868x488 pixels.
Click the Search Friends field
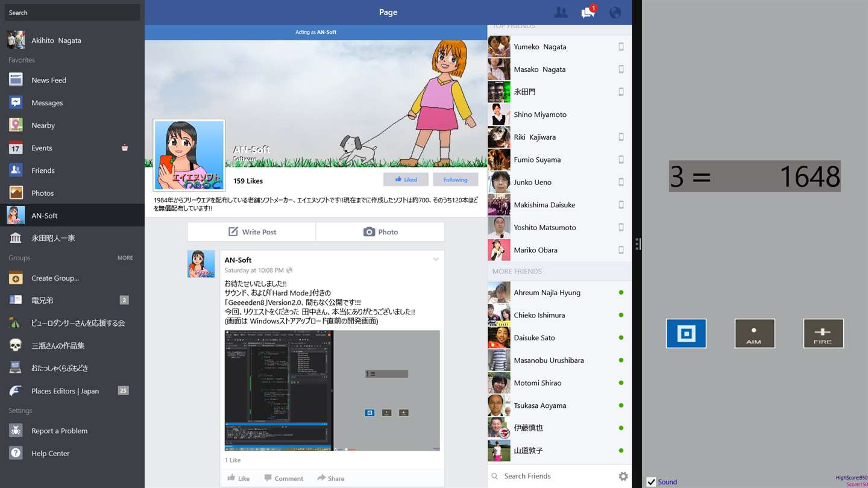point(552,476)
